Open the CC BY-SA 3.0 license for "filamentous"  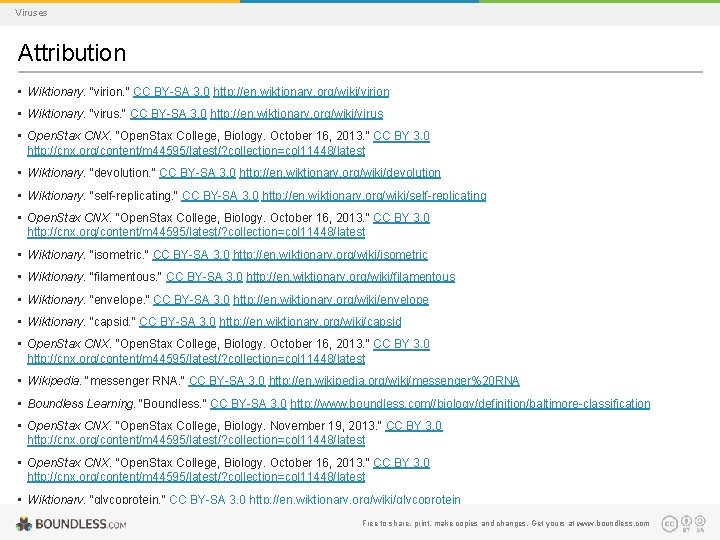204,277
